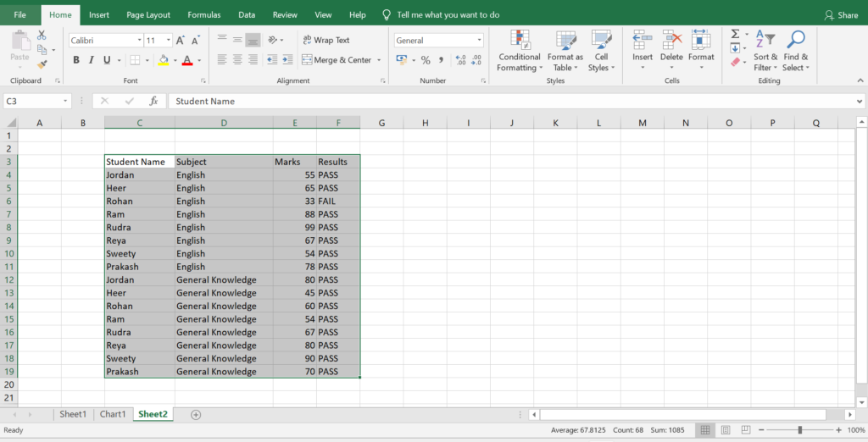868x442 pixels.
Task: Click the Delete cells button
Action: click(x=671, y=51)
